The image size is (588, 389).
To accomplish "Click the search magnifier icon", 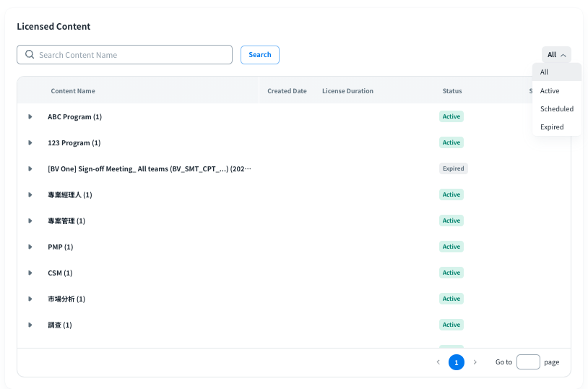I will [30, 55].
